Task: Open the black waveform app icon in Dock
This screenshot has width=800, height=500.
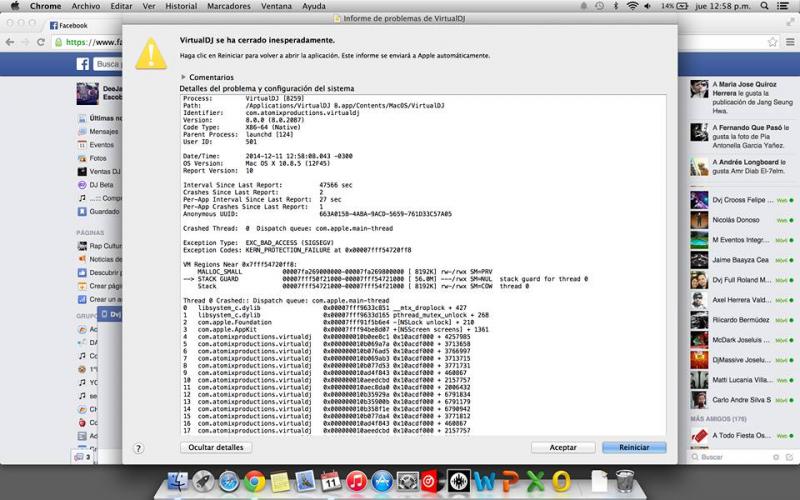Action: (x=459, y=481)
